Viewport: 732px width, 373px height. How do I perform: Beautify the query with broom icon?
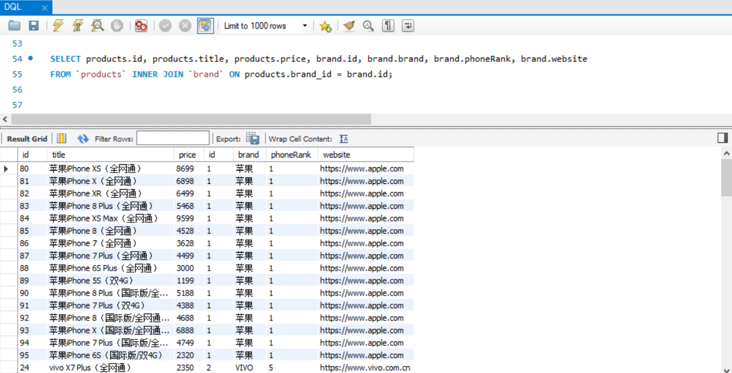(x=349, y=26)
